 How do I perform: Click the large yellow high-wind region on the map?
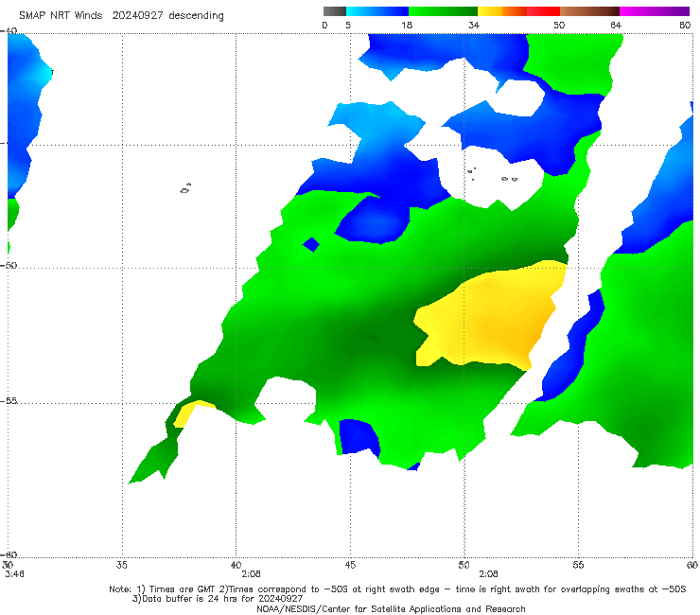tap(491, 317)
